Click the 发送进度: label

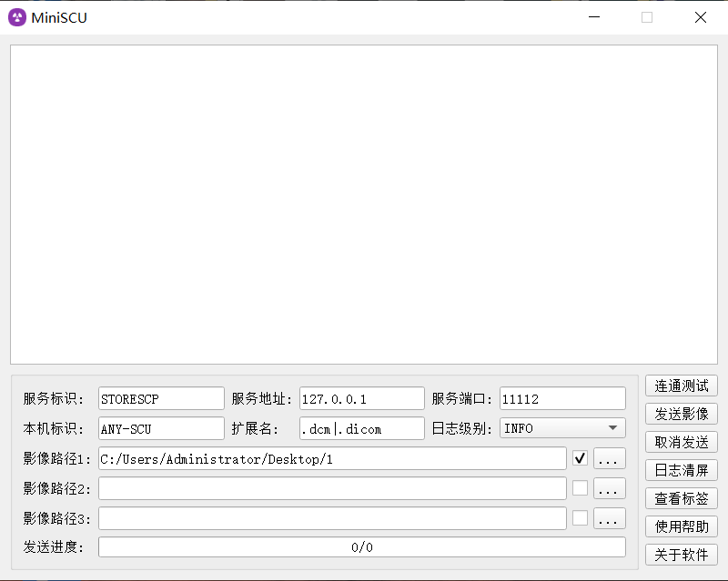click(x=54, y=547)
